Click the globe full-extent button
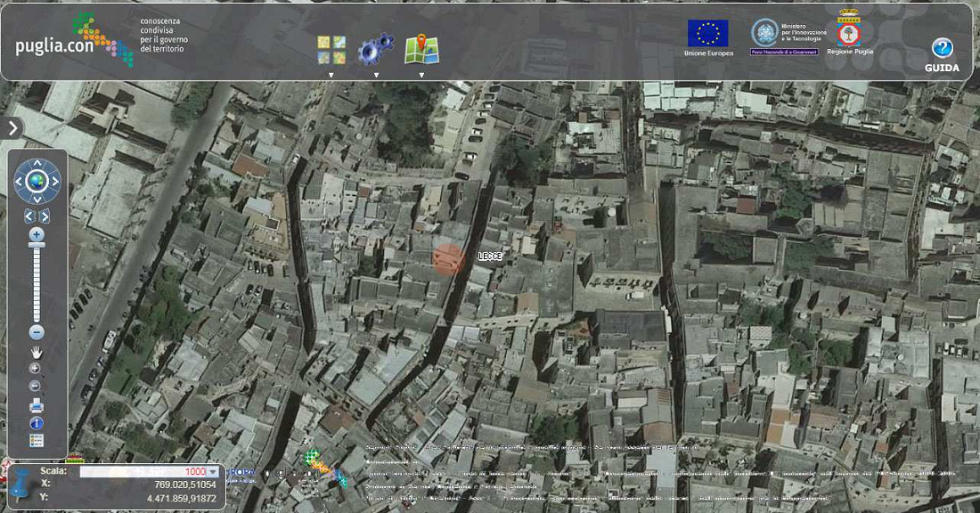Screen dimensions: 980x513 (37, 181)
